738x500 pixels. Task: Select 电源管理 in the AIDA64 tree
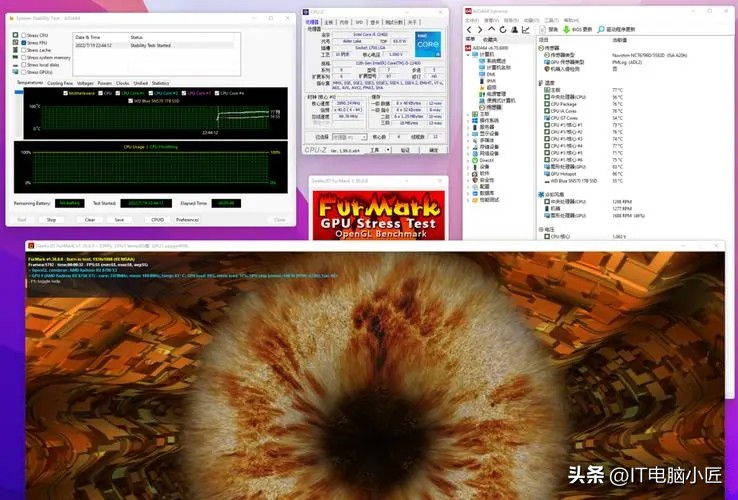pos(491,94)
